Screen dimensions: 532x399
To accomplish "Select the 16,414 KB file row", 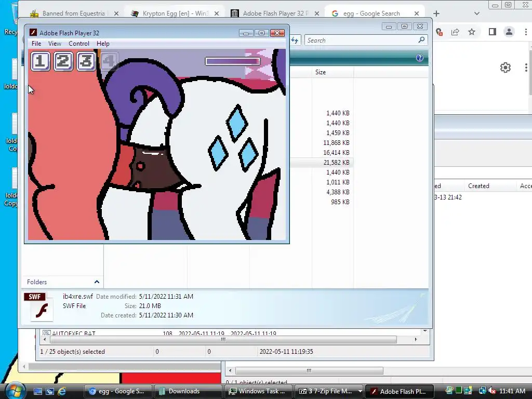I will [x=322, y=153].
